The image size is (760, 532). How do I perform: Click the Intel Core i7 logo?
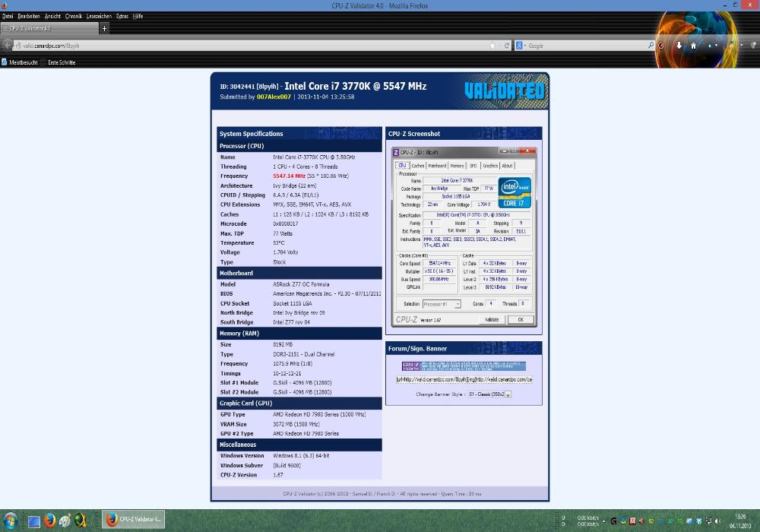tap(515, 192)
